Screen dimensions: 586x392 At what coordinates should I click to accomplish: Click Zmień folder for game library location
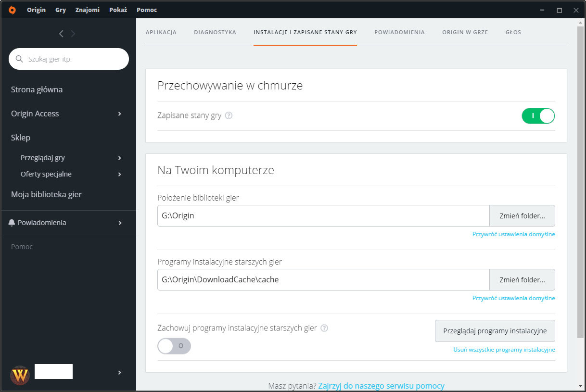click(522, 216)
